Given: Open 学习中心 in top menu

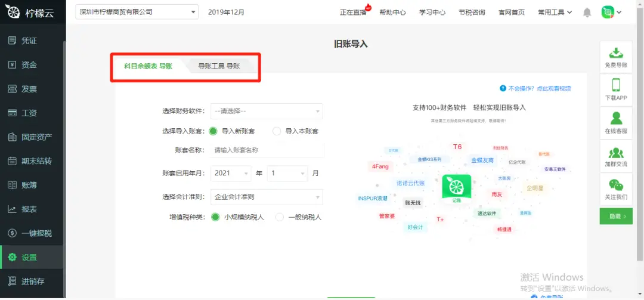Looking at the screenshot, I should coord(432,13).
